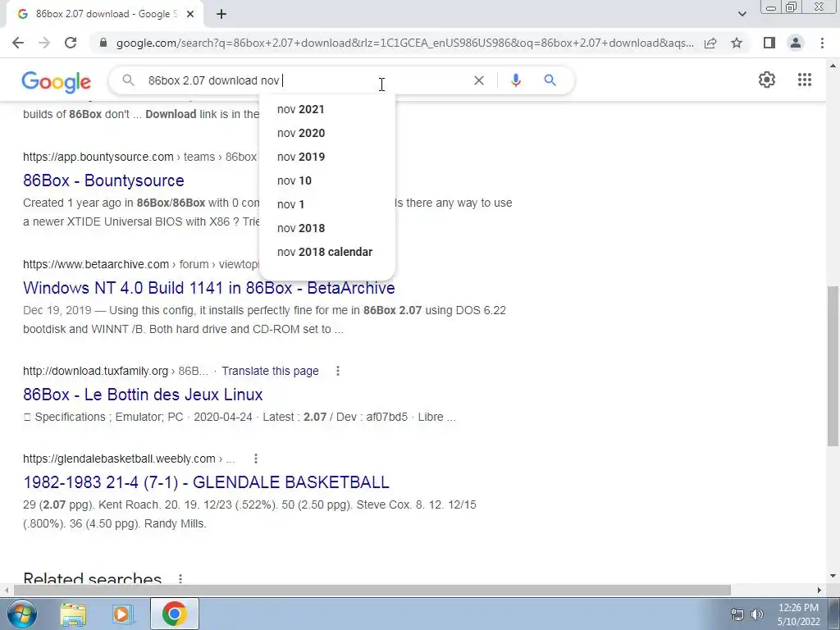The width and height of the screenshot is (840, 630).
Task: Click scroll down arrow on vertical scrollbar
Action: (x=833, y=577)
